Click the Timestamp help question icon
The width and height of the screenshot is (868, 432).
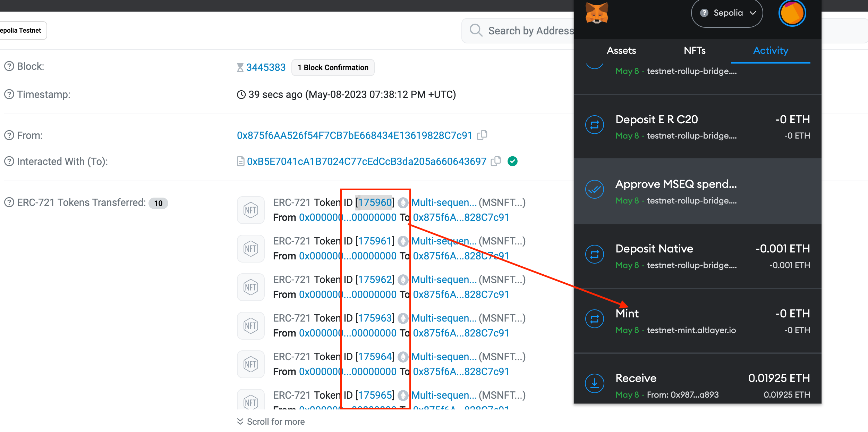point(9,94)
